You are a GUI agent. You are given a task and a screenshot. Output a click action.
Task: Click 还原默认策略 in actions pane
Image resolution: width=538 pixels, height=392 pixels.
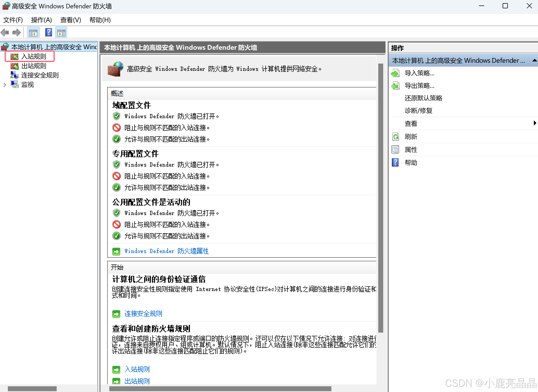(x=423, y=98)
